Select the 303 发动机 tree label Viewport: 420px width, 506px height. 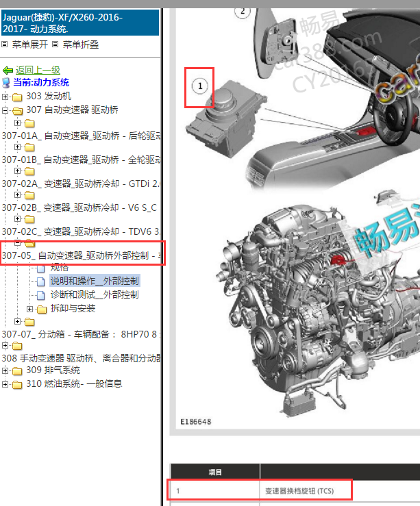point(49,96)
